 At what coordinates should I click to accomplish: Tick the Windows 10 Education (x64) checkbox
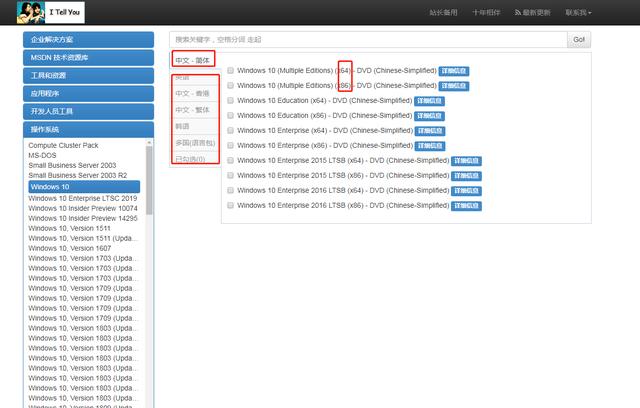tap(230, 100)
